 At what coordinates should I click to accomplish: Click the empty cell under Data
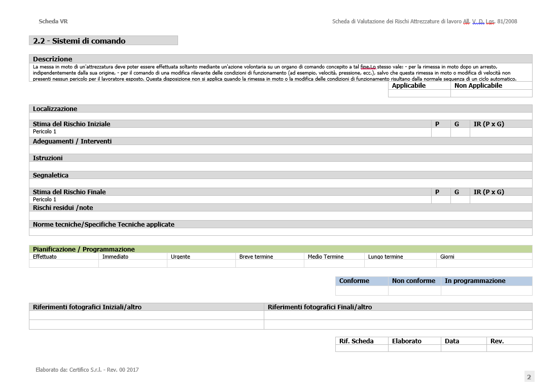[x=463, y=348]
